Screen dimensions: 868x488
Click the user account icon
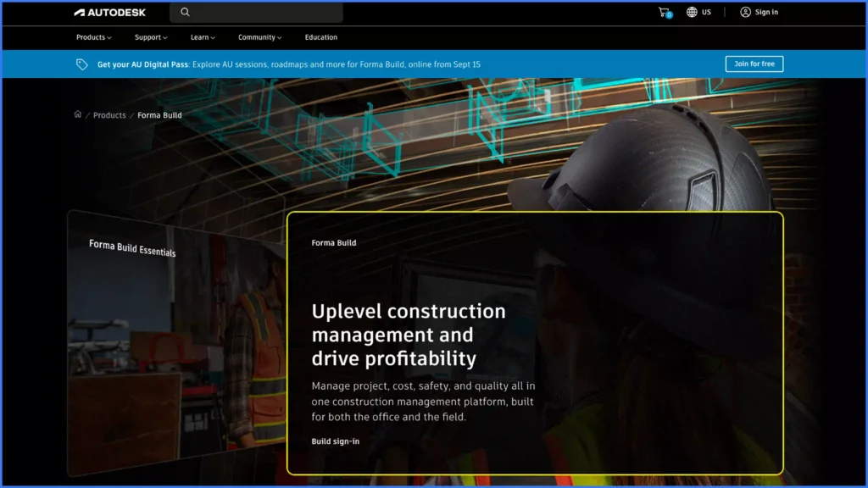pos(745,12)
